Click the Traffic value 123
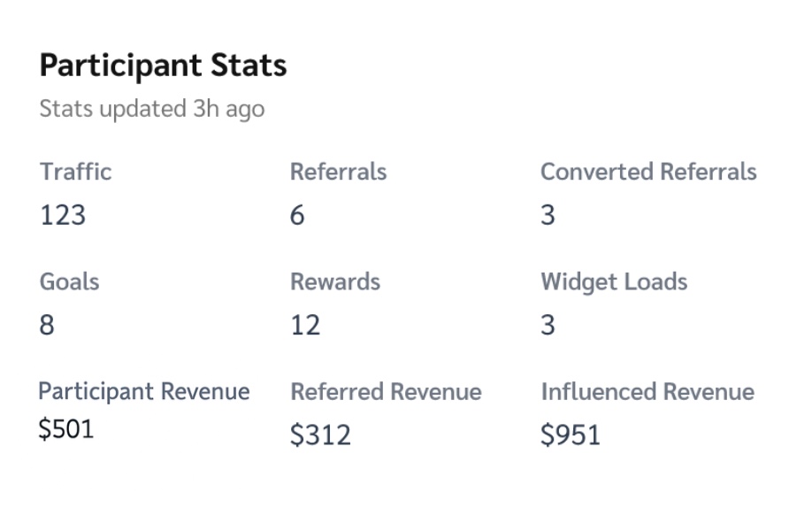The image size is (812, 508). coord(63,214)
